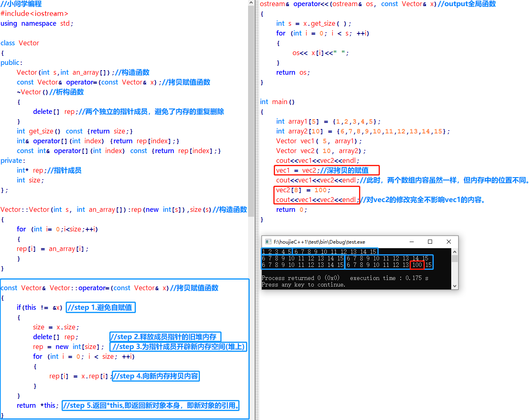
Task: Click the 'return os;' statement
Action: [x=293, y=72]
